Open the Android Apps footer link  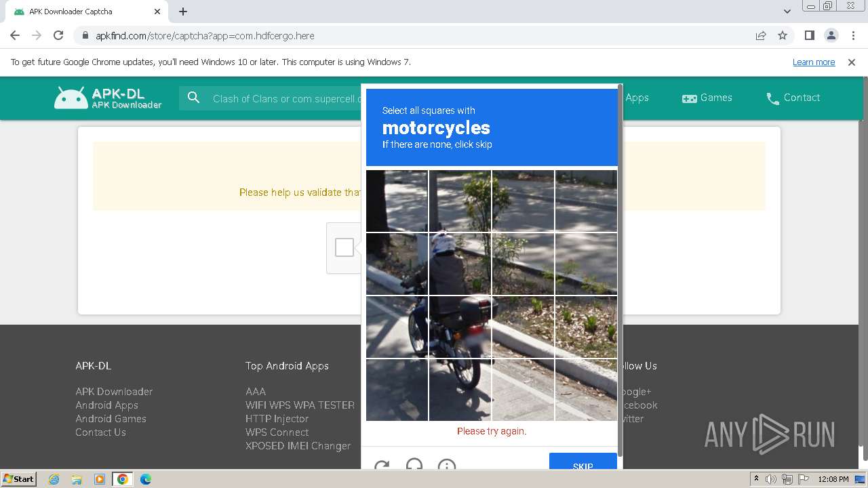pyautogui.click(x=106, y=405)
